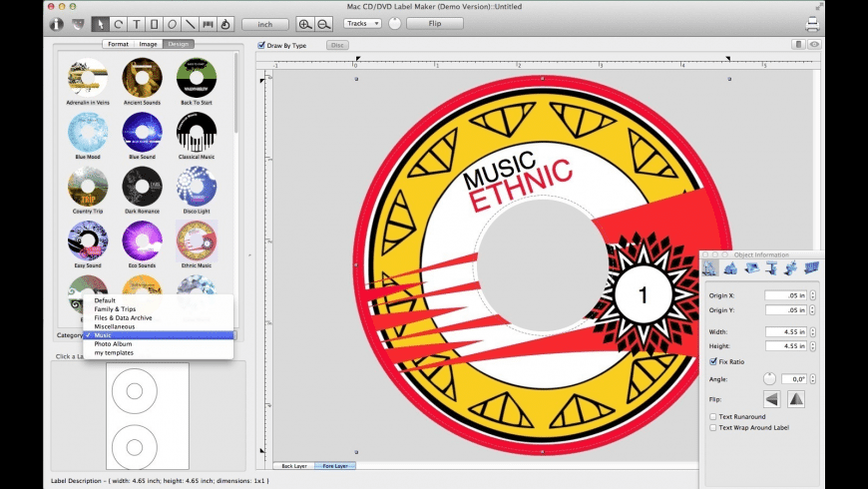Screen dimensions: 868x489
Task: Pick the line drawing tool
Action: tap(190, 24)
